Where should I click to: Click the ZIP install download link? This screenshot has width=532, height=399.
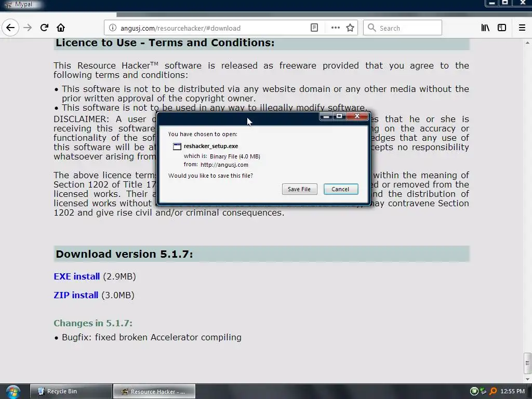tap(76, 295)
